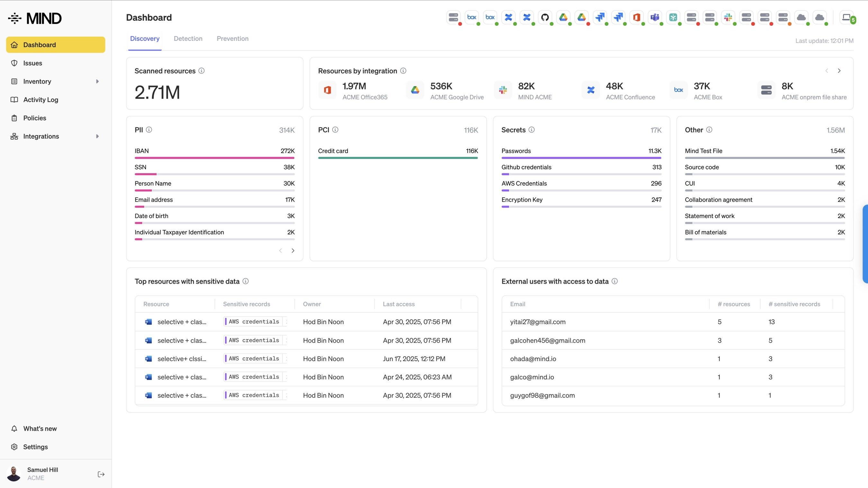Click info icon beside Secrets heading

point(531,130)
